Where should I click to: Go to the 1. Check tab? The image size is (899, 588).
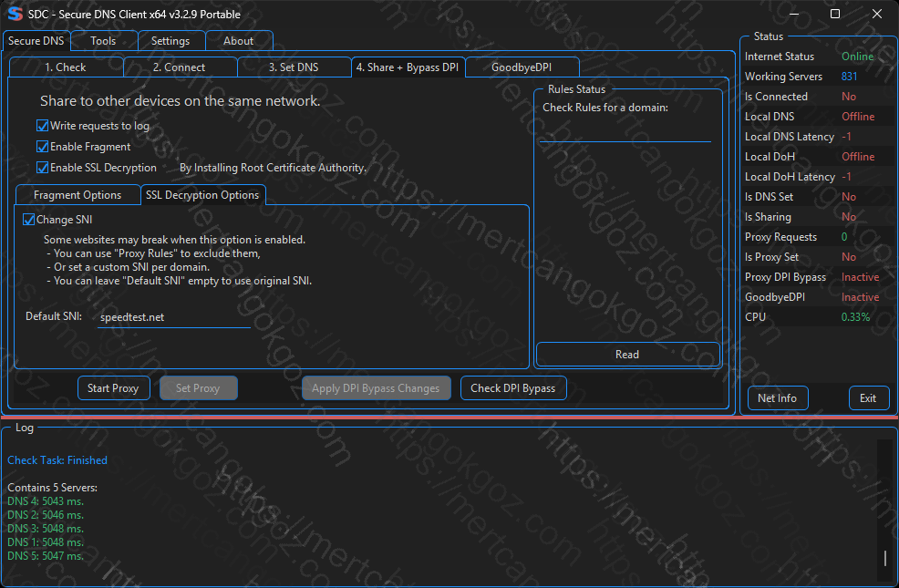point(66,67)
